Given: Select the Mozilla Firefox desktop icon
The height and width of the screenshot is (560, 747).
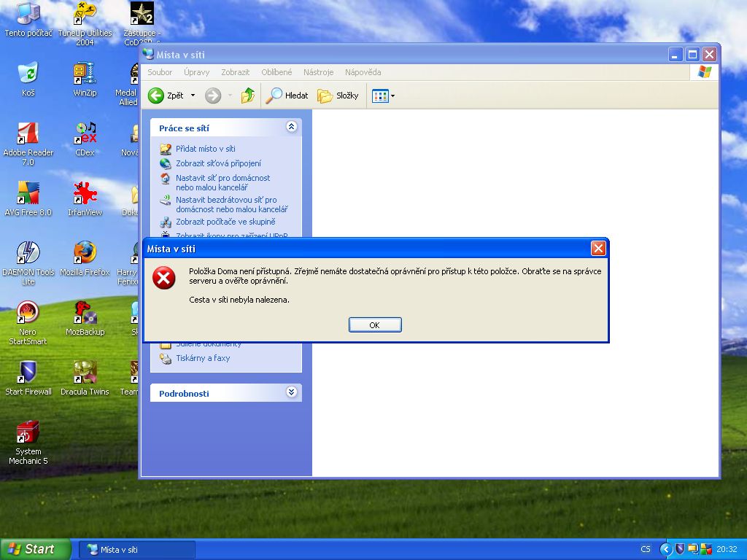Looking at the screenshot, I should pos(85,253).
